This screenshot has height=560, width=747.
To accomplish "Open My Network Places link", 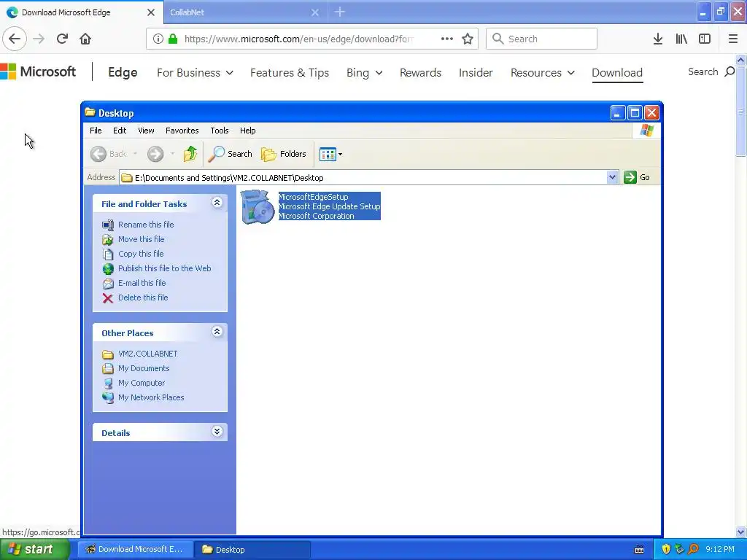I will [151, 397].
